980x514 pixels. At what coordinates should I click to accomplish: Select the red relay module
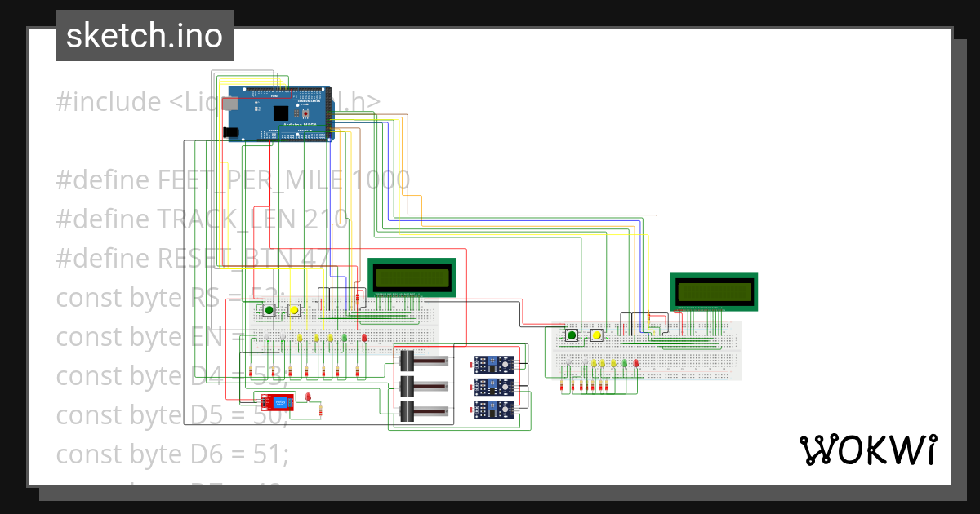278,404
